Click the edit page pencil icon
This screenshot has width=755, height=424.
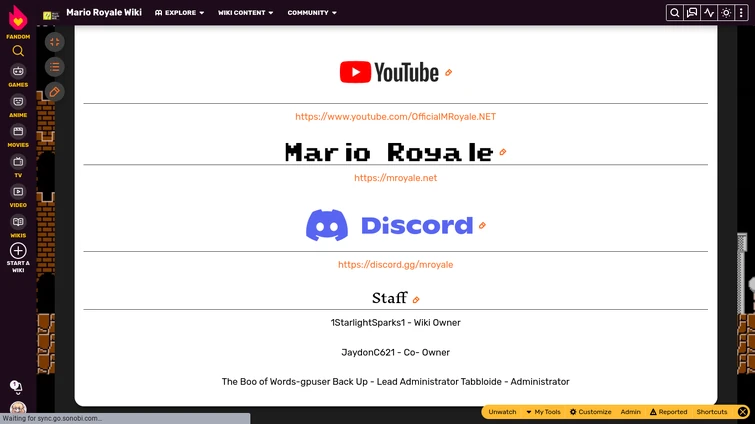55,92
